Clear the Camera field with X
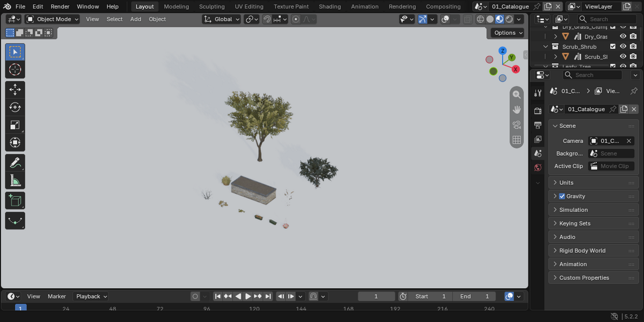The width and height of the screenshot is (644, 322). coord(630,141)
